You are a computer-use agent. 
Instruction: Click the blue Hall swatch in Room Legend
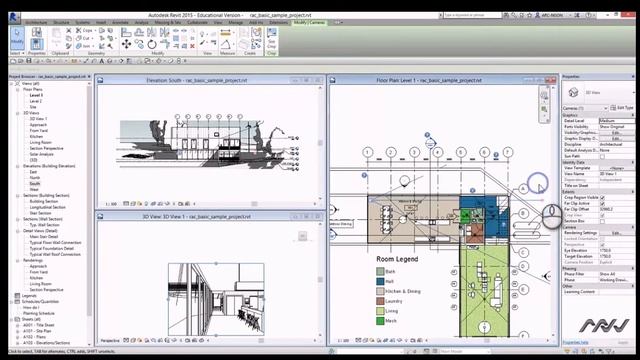(380, 281)
